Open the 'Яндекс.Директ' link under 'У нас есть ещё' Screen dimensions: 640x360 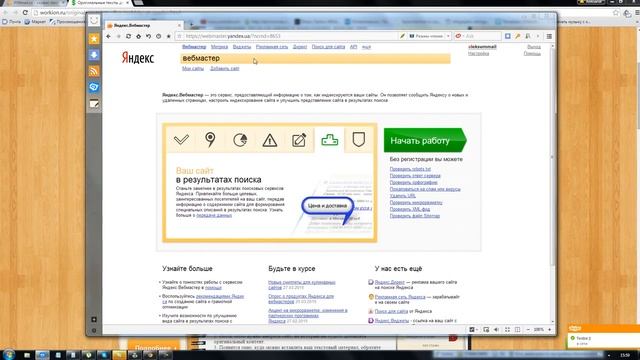389,282
